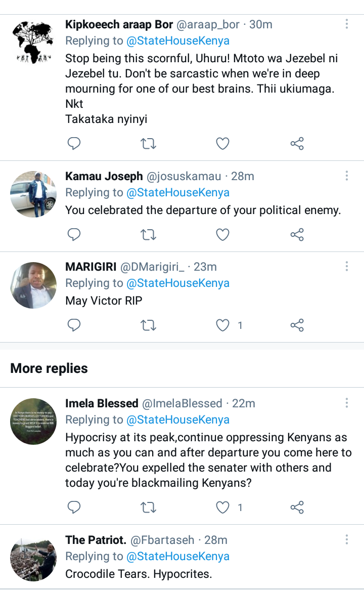Like Kamau Joseph's reply
Screen dimensions: 364x591
pos(222,235)
